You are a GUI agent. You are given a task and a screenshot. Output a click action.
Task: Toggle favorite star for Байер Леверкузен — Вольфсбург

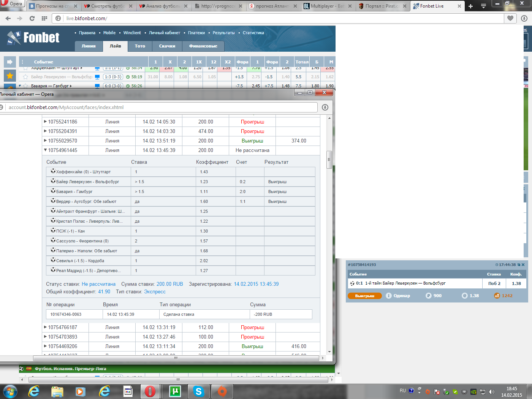[x=25, y=77]
